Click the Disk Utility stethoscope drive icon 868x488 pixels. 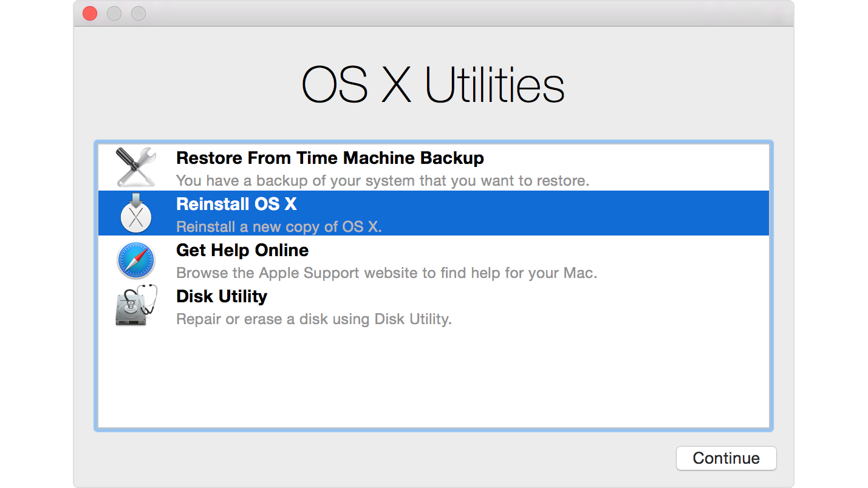(x=136, y=306)
